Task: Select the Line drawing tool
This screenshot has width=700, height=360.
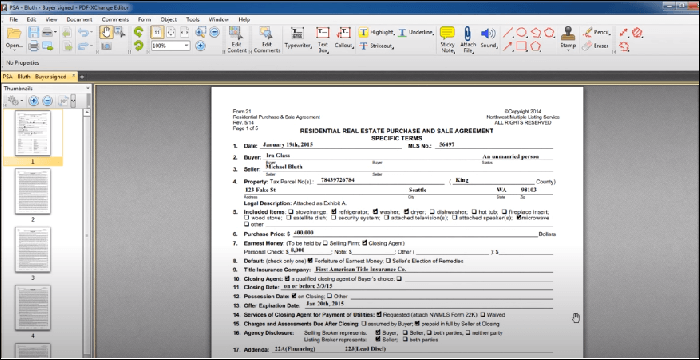Action: coord(508,33)
